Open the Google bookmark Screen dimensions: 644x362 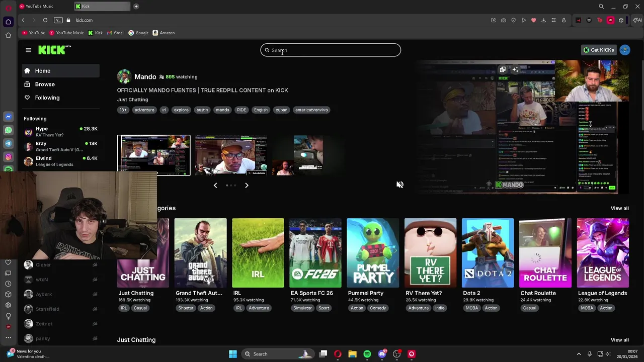(x=139, y=33)
